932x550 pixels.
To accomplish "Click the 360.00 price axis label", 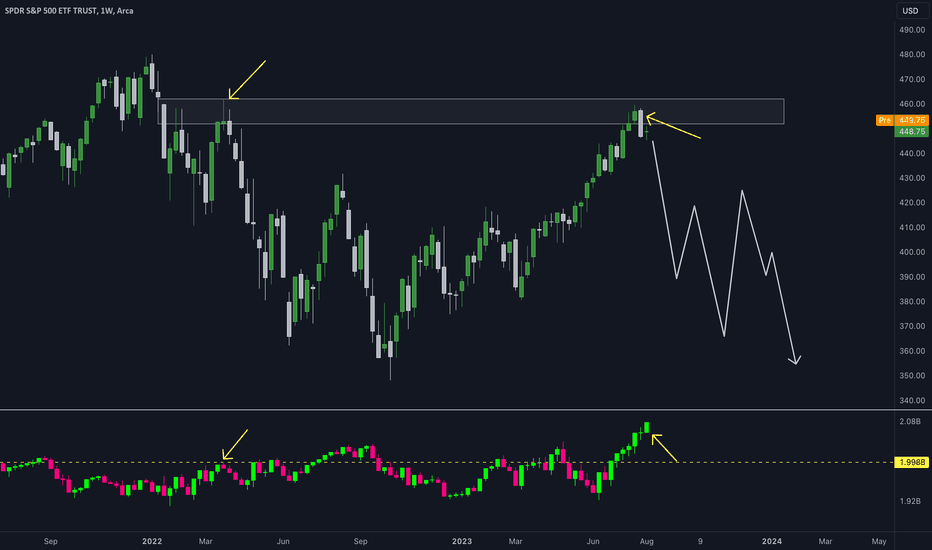I will click(x=912, y=351).
